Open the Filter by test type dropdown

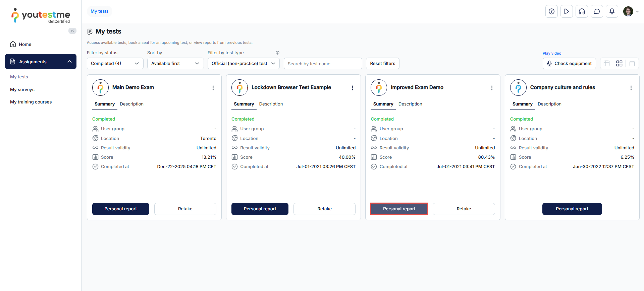[243, 63]
